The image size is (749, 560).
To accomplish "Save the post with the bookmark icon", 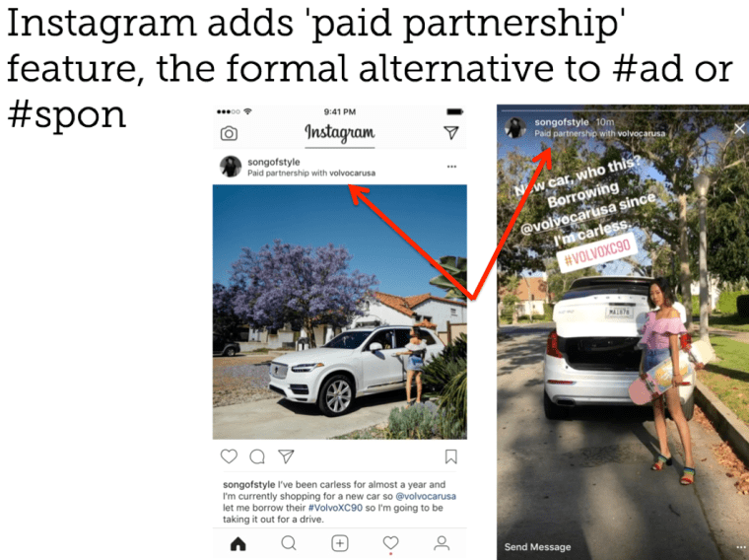I will [451, 456].
